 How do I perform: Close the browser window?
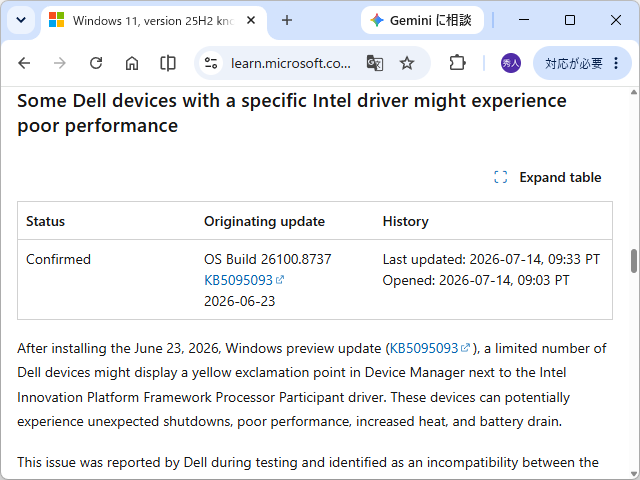(x=616, y=20)
